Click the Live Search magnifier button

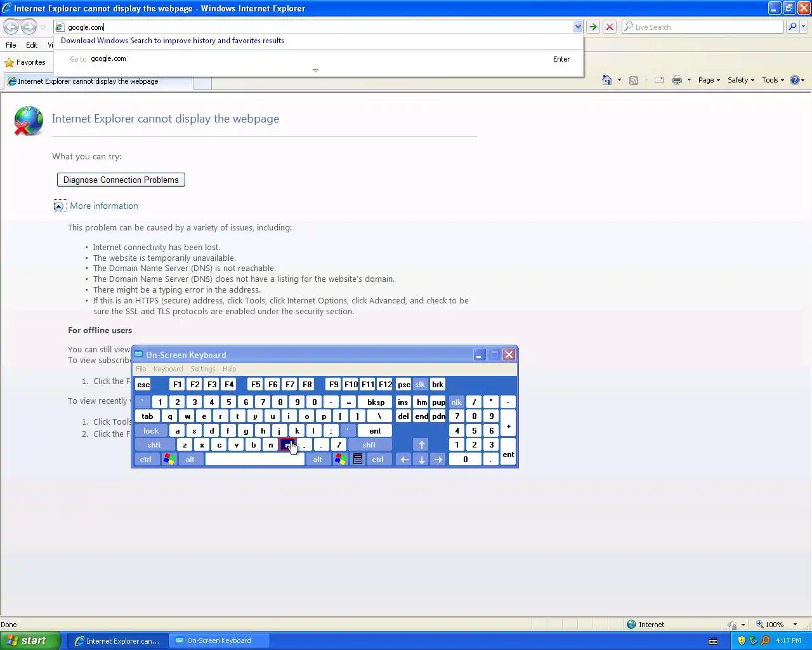pos(792,27)
